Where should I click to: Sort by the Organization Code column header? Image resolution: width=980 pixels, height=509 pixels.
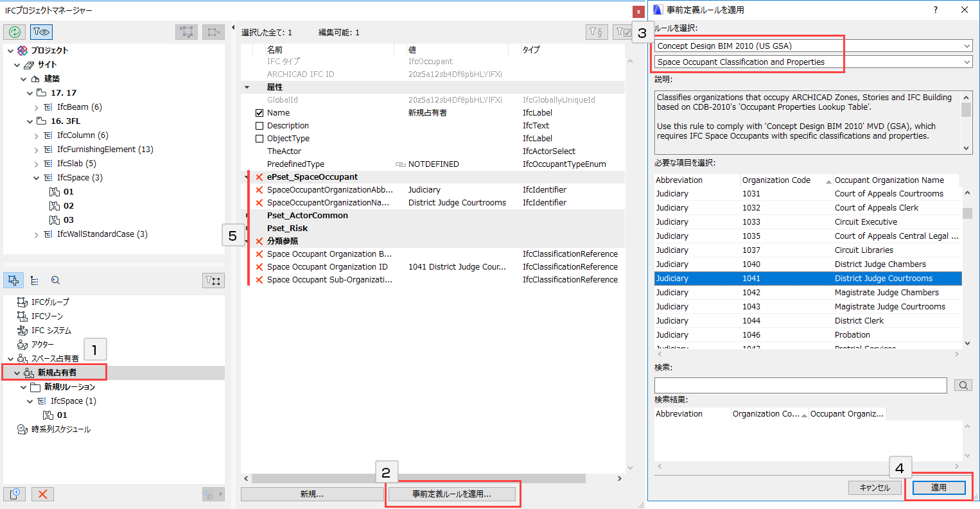click(x=786, y=180)
